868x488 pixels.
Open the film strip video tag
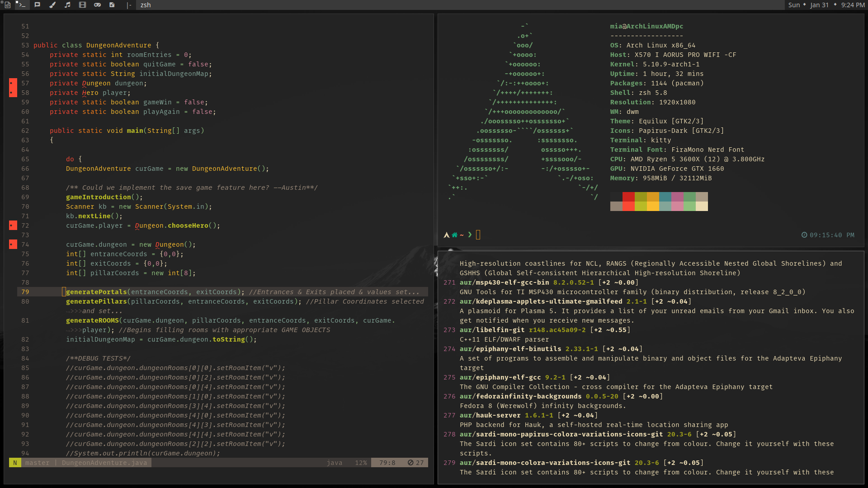point(82,5)
